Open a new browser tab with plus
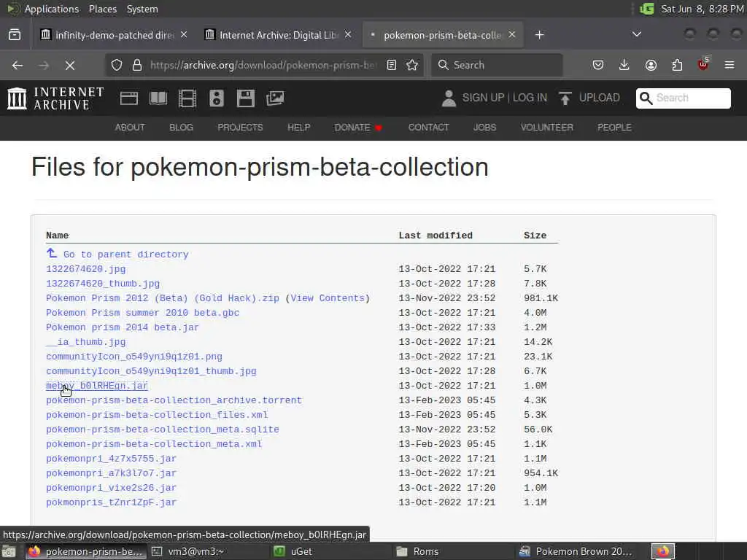Screen dimensions: 747x560 [539, 35]
